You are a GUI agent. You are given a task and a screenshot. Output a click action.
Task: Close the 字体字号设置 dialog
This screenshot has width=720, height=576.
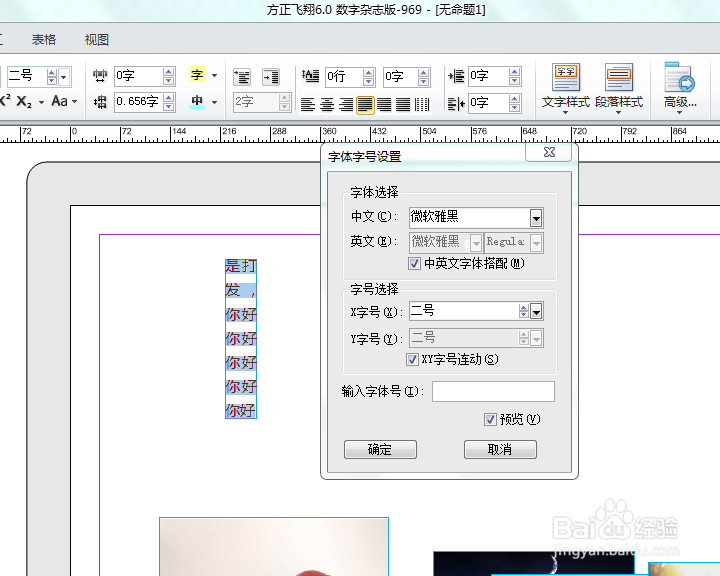click(549, 152)
